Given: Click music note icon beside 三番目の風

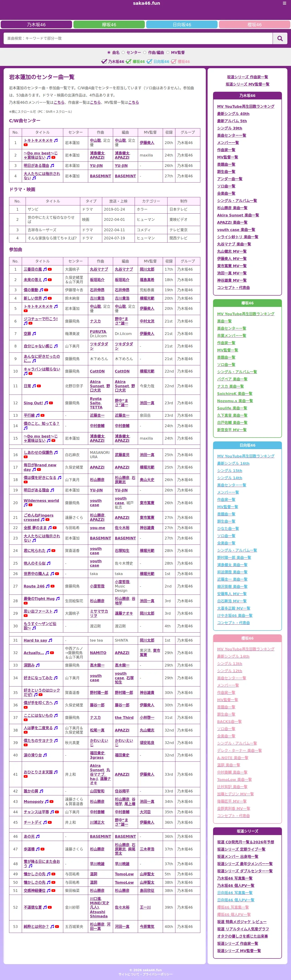Looking at the screenshot, I should coord(45,269).
